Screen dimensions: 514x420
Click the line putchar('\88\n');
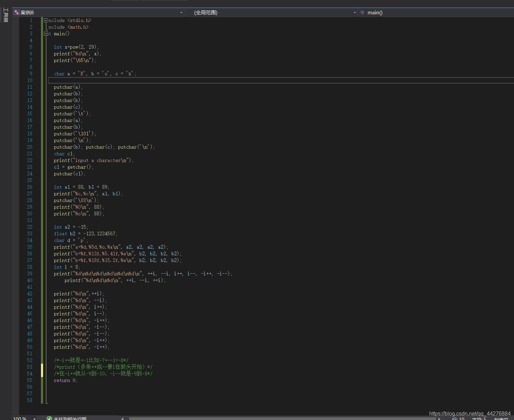click(76, 200)
